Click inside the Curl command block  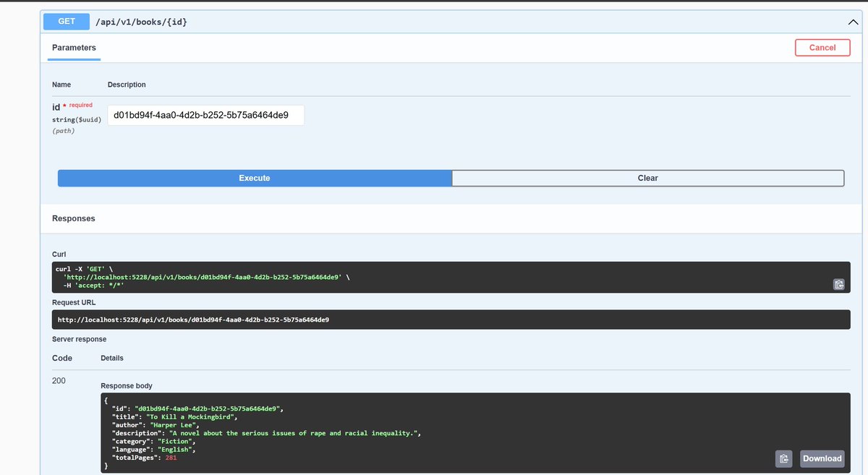[x=451, y=277]
